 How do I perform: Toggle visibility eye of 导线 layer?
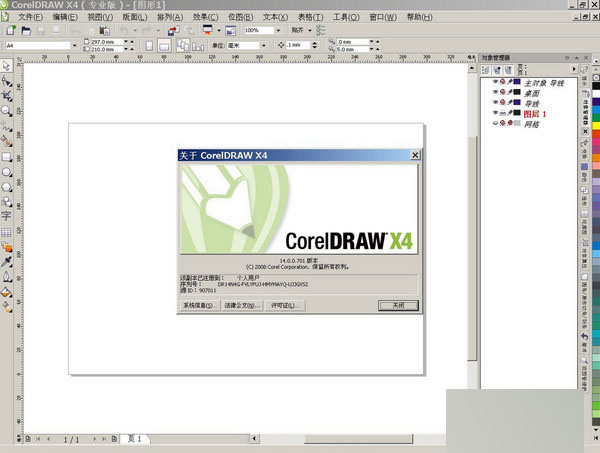[495, 102]
